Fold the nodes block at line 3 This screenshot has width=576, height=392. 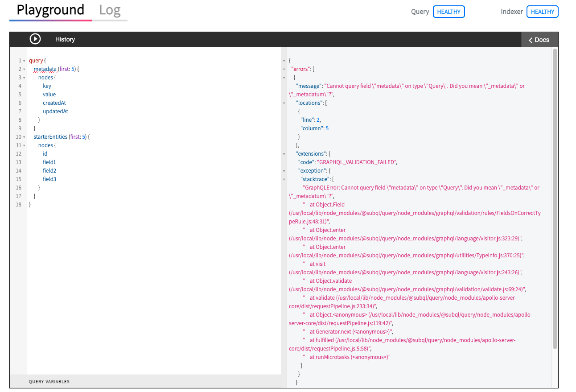click(x=24, y=78)
